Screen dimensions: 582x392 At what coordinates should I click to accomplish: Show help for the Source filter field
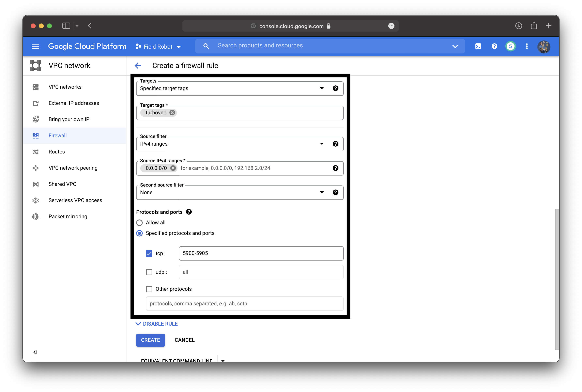pyautogui.click(x=335, y=144)
